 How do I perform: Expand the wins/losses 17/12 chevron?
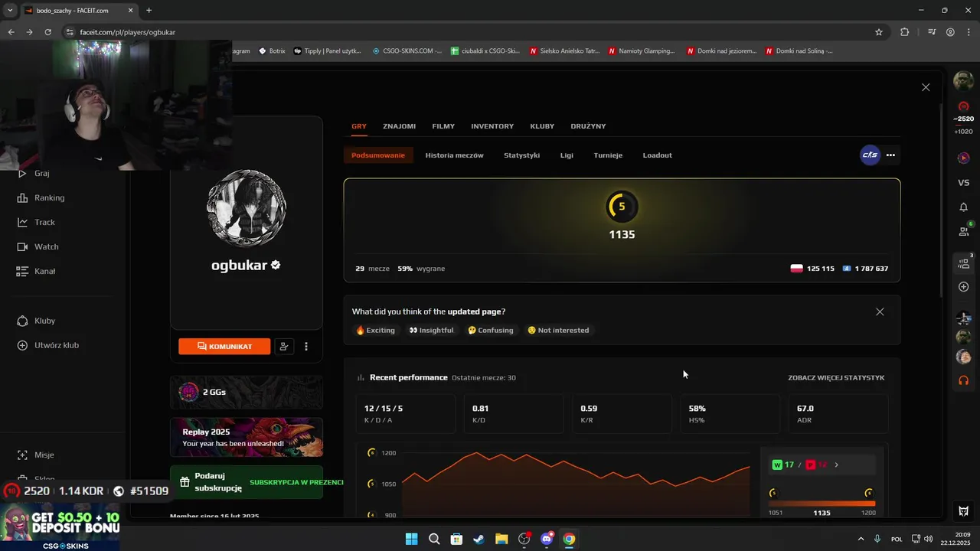(x=836, y=465)
